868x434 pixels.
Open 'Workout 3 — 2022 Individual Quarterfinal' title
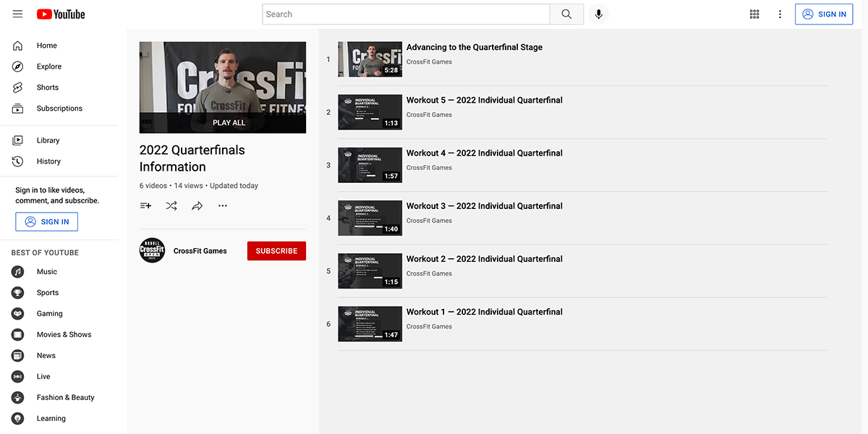(x=485, y=205)
